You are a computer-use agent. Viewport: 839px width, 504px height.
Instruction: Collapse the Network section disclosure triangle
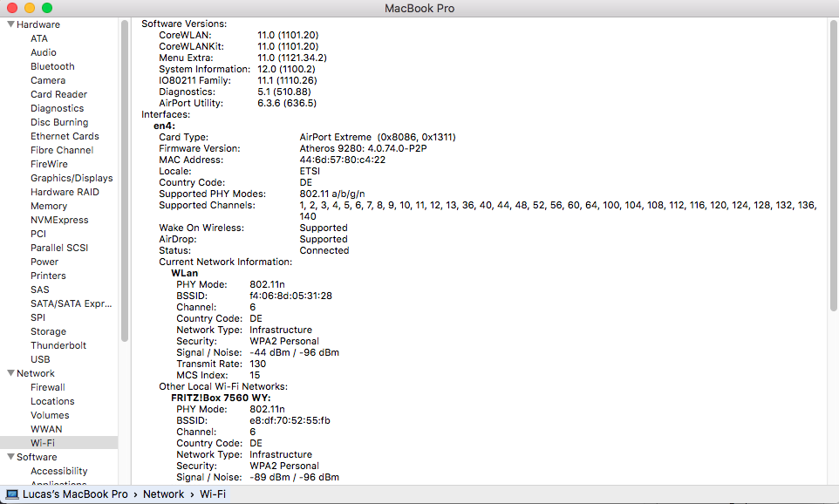(x=10, y=373)
